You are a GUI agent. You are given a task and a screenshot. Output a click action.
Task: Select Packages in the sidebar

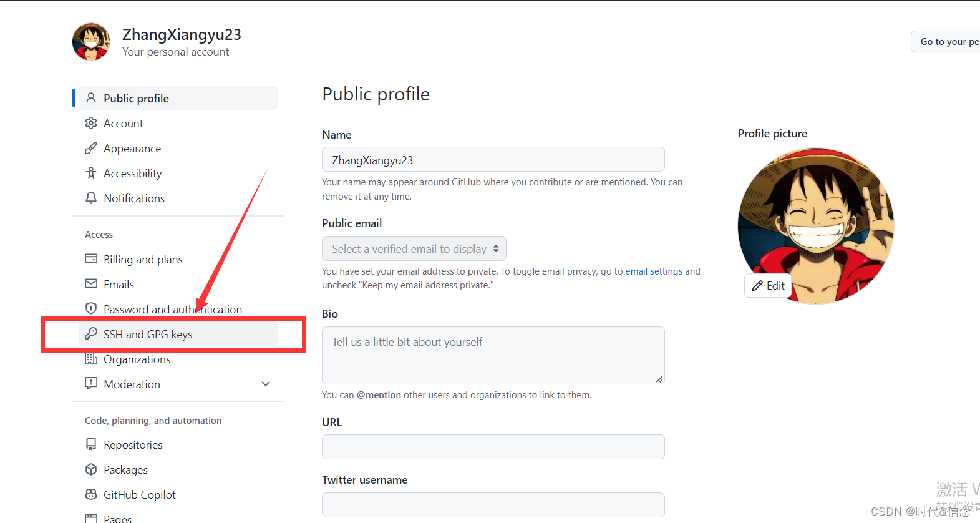[x=125, y=470]
